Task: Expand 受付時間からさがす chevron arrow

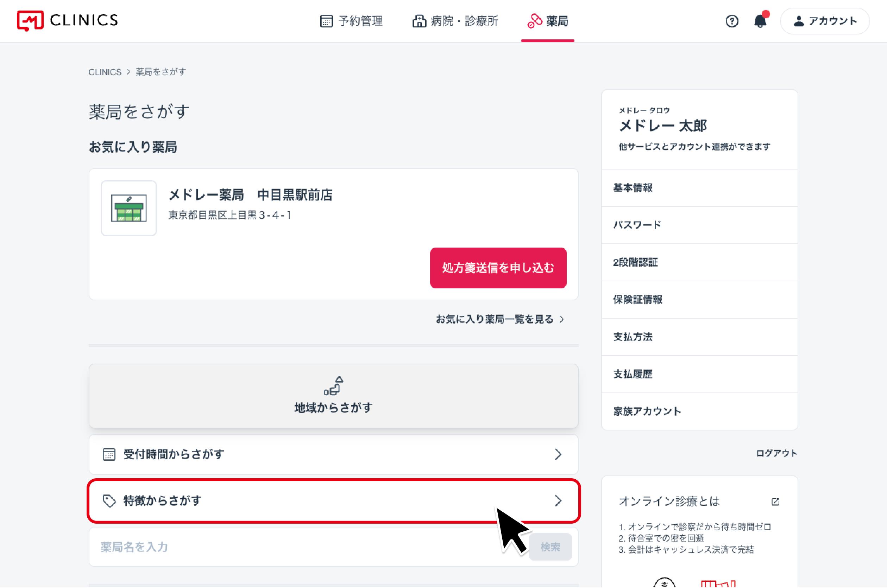Action: point(558,454)
